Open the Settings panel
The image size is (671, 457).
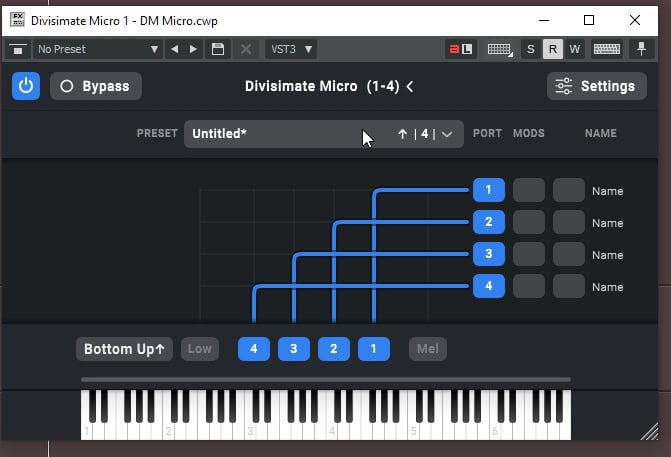point(597,86)
